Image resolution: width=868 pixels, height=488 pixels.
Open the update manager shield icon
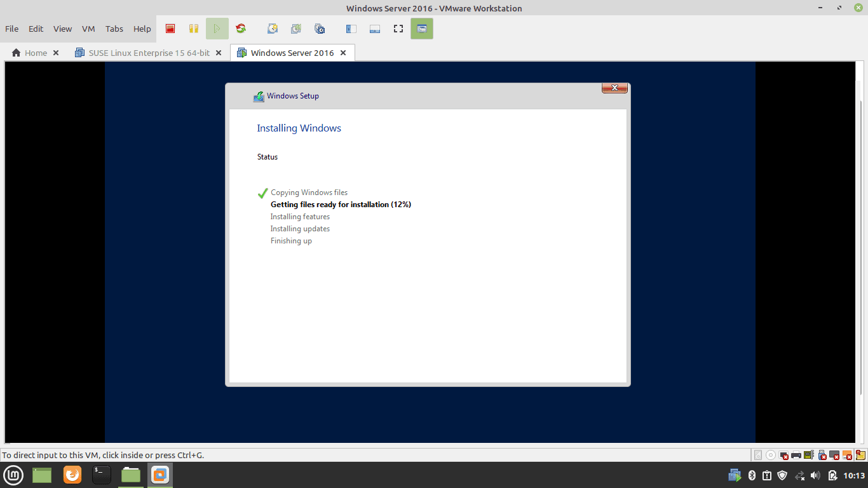[x=782, y=475]
